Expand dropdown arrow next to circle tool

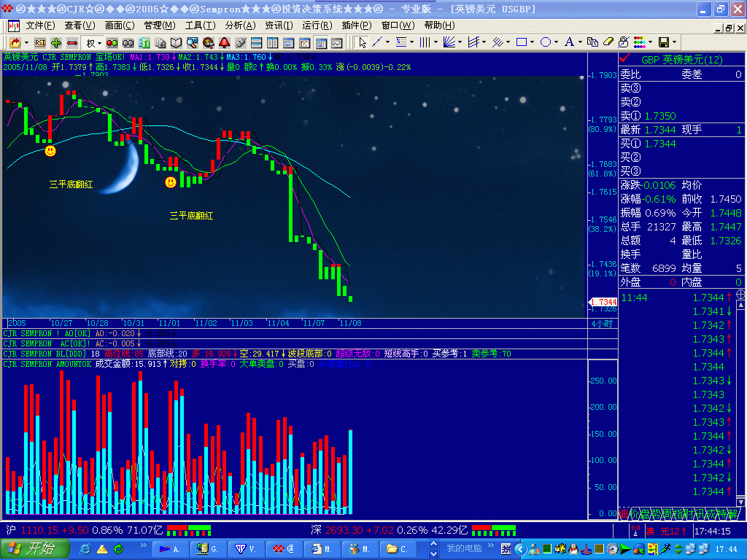point(556,42)
